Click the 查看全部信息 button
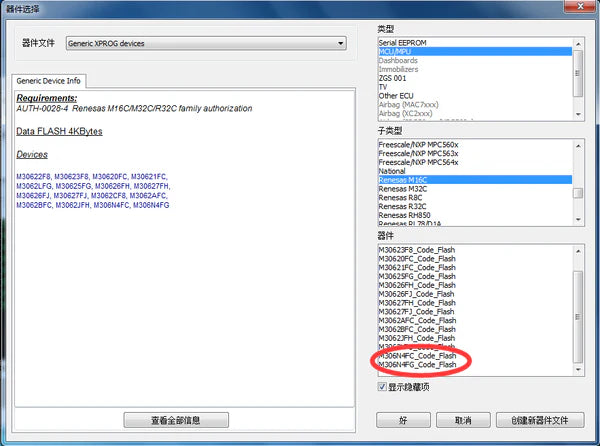This screenshot has height=446, width=600. click(x=176, y=420)
